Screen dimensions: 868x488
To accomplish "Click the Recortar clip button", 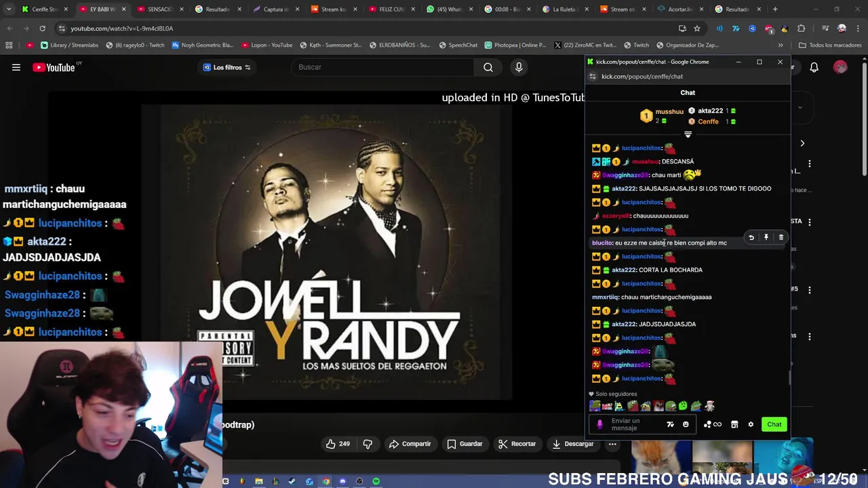I will click(517, 444).
